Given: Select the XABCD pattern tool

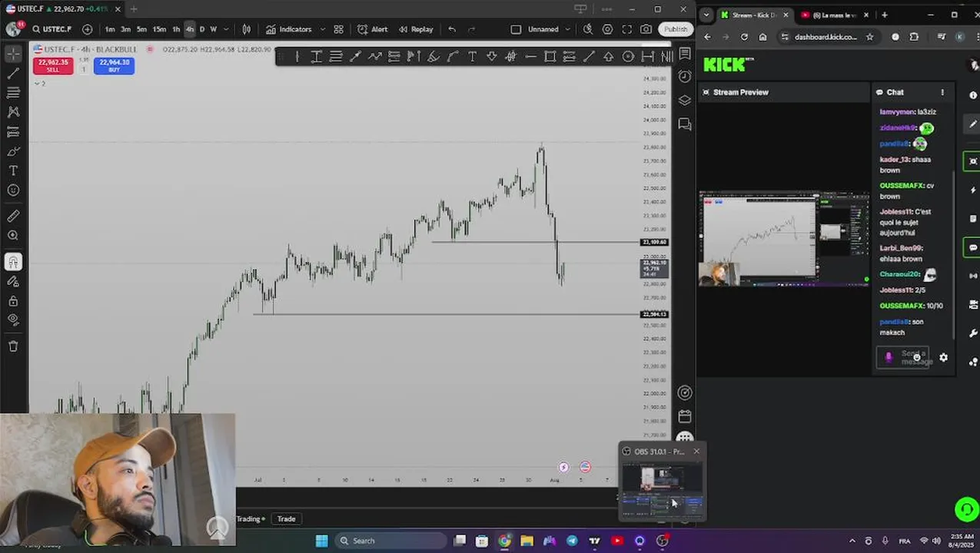Looking at the screenshot, I should pyautogui.click(x=13, y=112).
